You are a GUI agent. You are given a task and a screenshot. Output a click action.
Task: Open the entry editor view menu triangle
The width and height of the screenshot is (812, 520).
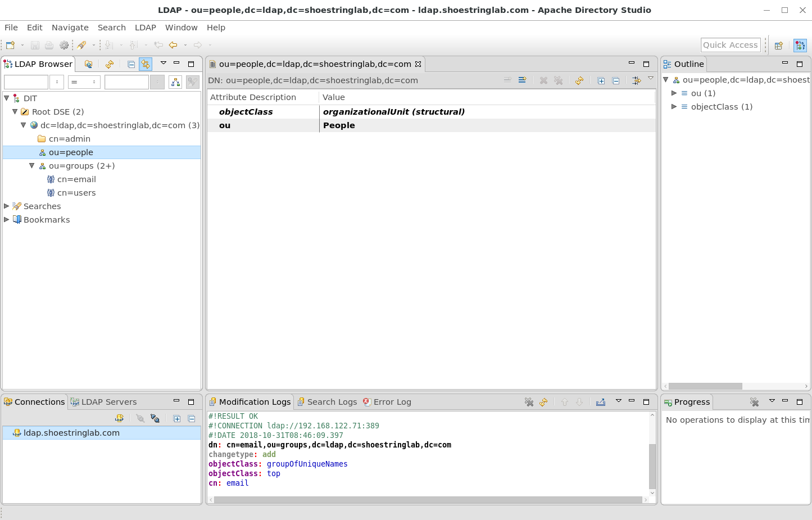[651, 78]
